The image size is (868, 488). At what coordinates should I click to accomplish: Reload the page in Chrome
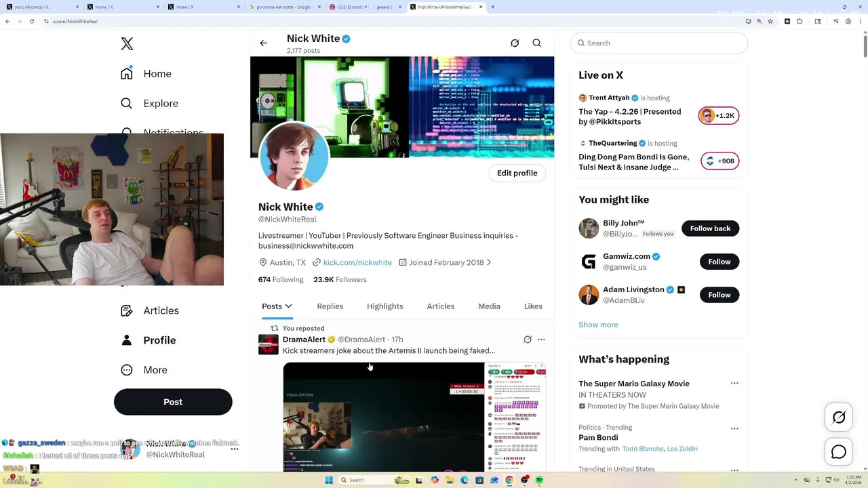click(32, 21)
